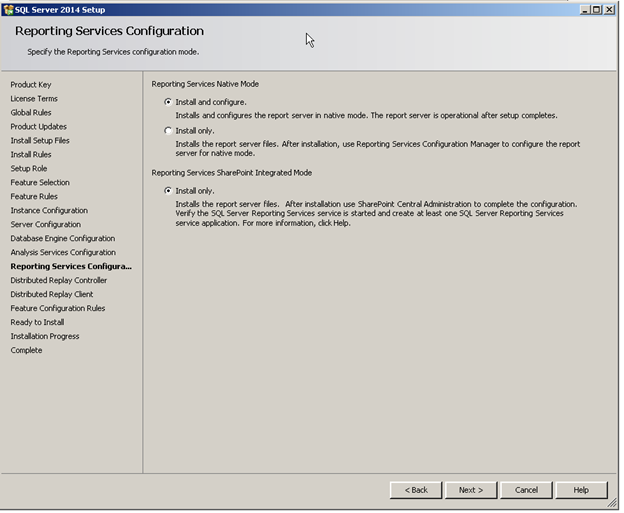Select Native Mode 'Install only' radio button
Viewport: 624px width, 513px height.
click(168, 131)
